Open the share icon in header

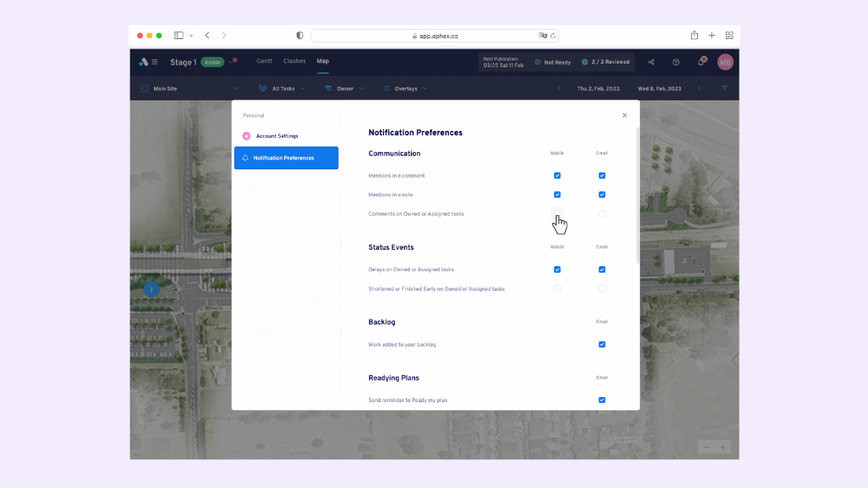(651, 62)
